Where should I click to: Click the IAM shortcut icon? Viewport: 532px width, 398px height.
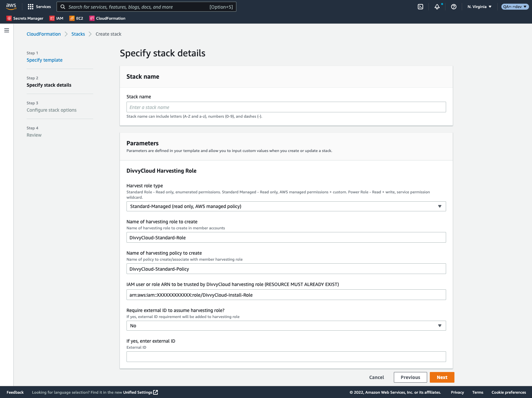tap(52, 18)
